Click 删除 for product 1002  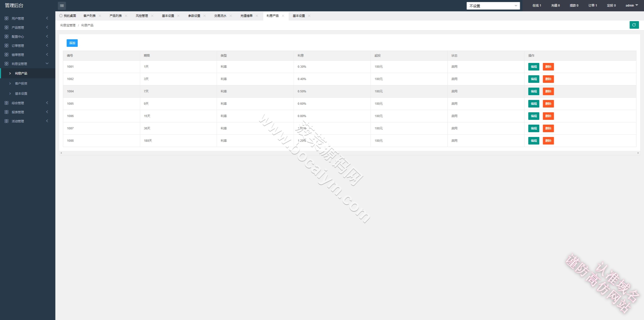(548, 79)
